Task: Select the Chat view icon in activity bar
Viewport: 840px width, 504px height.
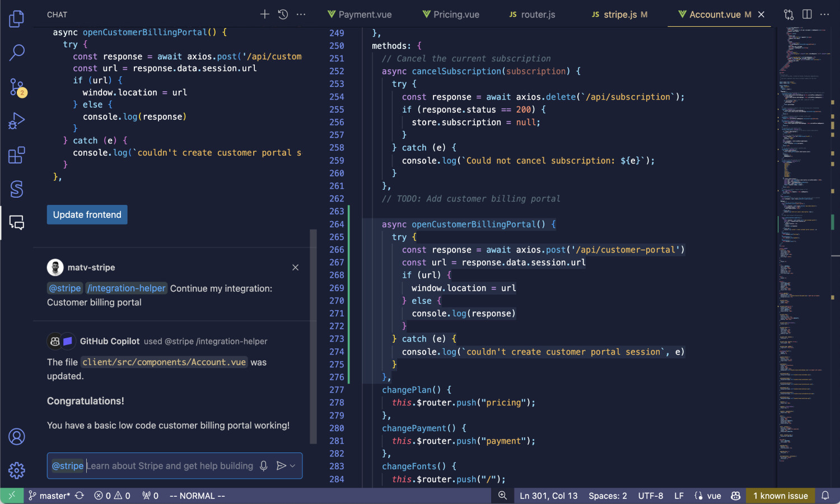Action: (x=17, y=223)
